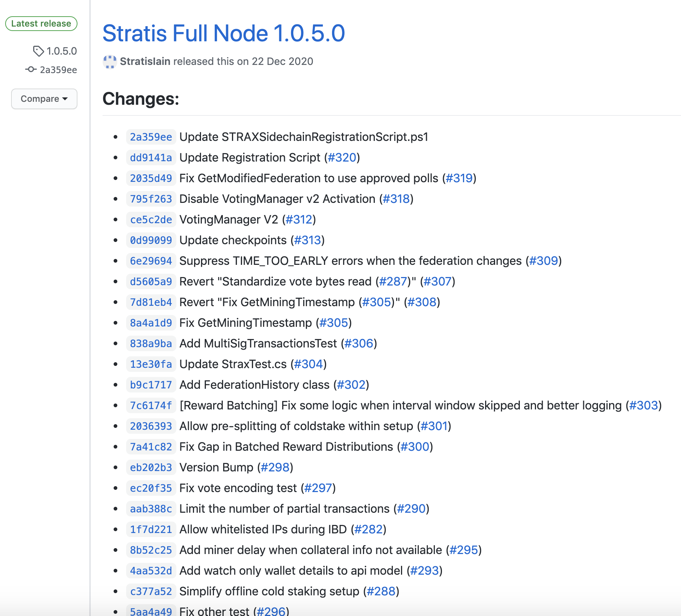
Task: Click the tag icon beside 1.0.5.0
Action: [38, 51]
